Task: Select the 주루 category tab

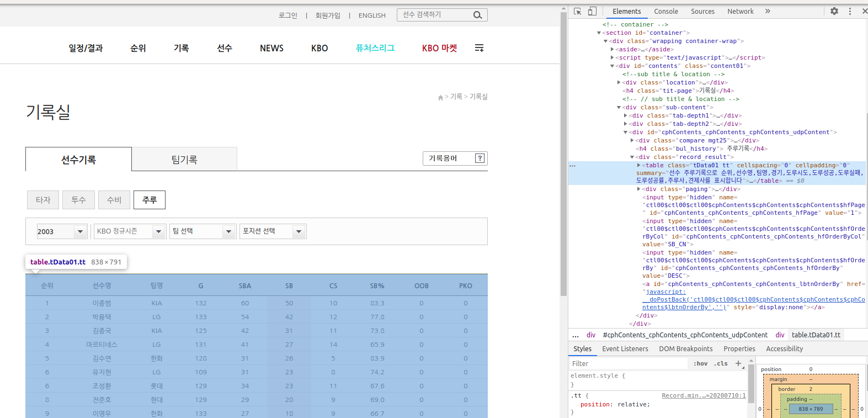Action: [x=150, y=200]
